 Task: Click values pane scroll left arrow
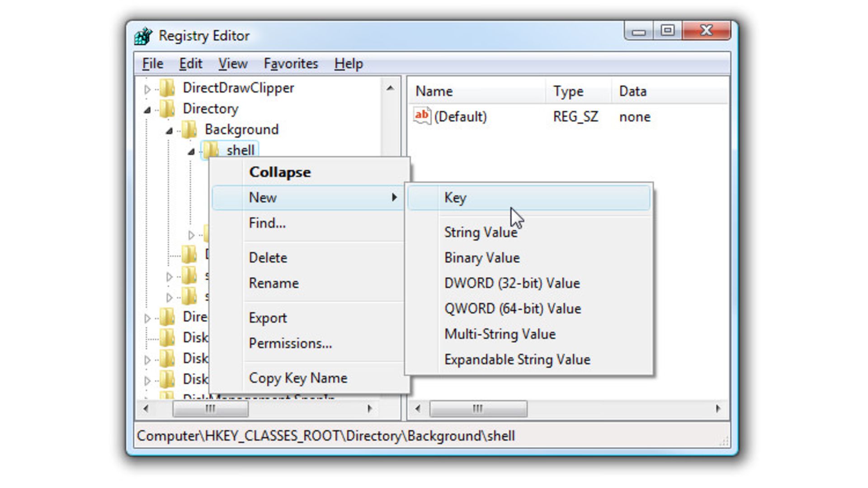pyautogui.click(x=418, y=408)
